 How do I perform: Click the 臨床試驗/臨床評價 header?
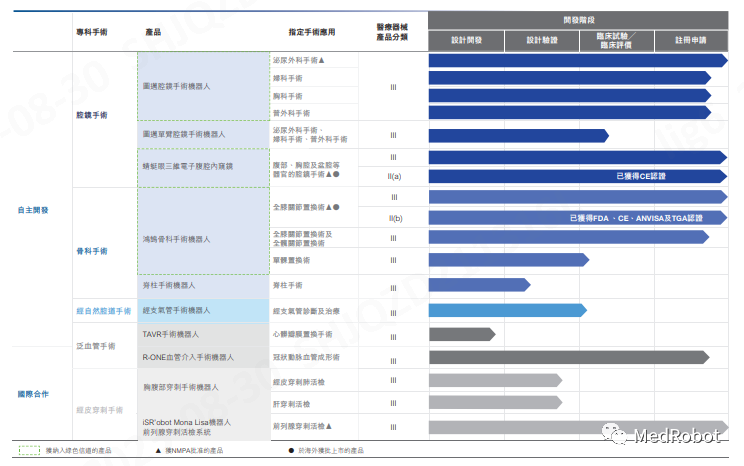point(617,40)
